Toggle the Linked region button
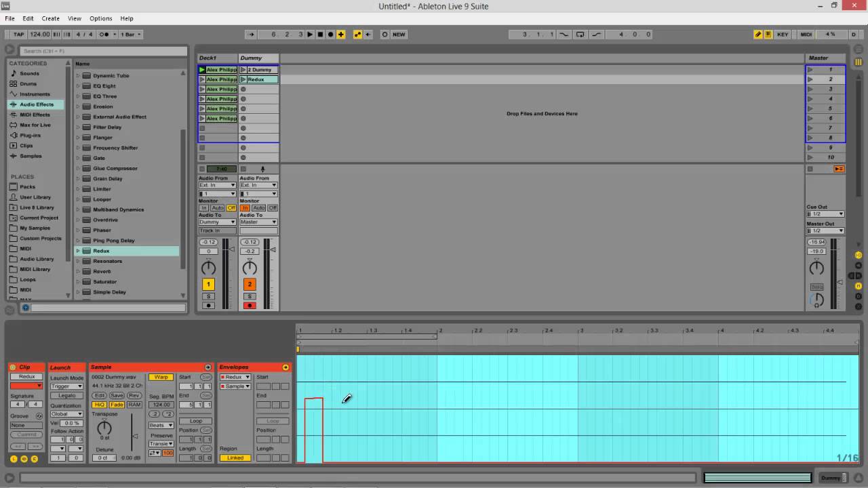 tap(235, 457)
